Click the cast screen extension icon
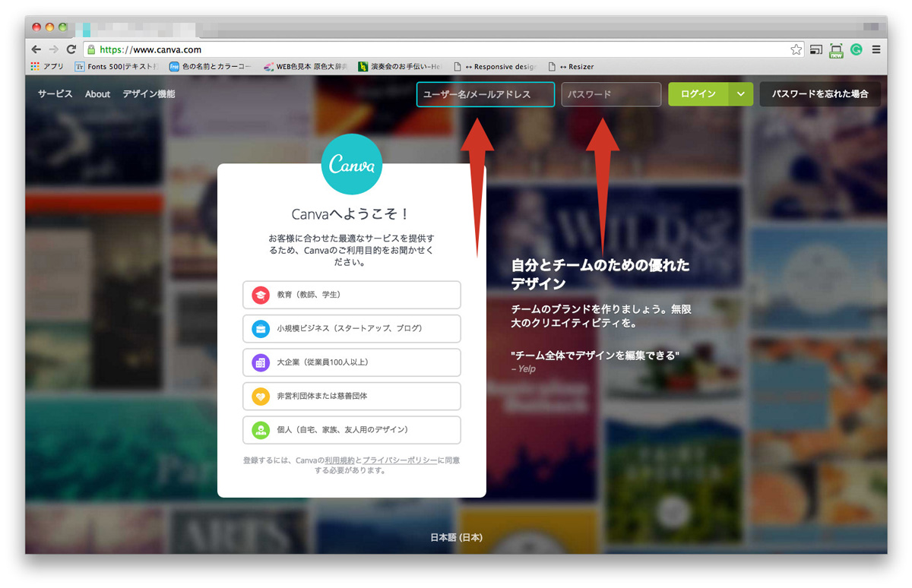This screenshot has width=912, height=588. [x=816, y=49]
